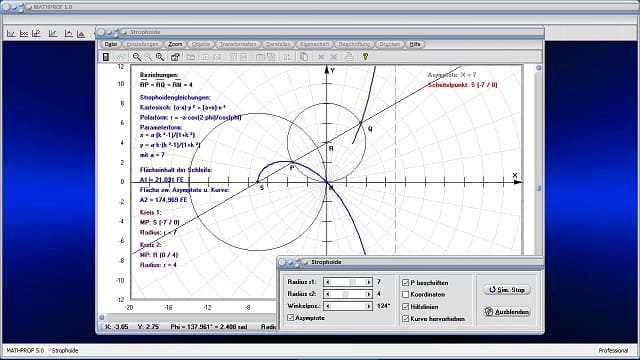Click the 'Y: 2.75' status readout

coord(148,327)
